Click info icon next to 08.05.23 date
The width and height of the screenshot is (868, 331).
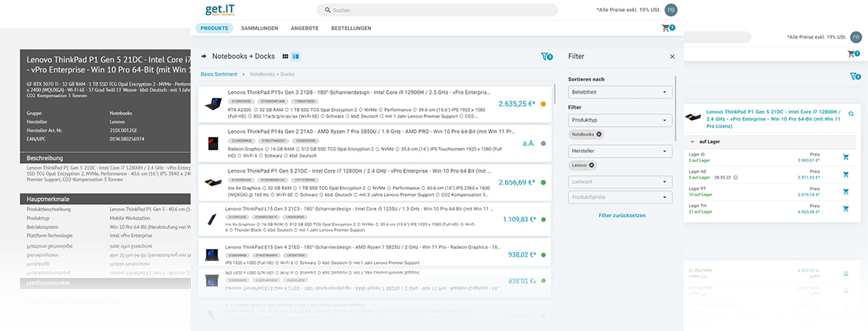coord(735,178)
